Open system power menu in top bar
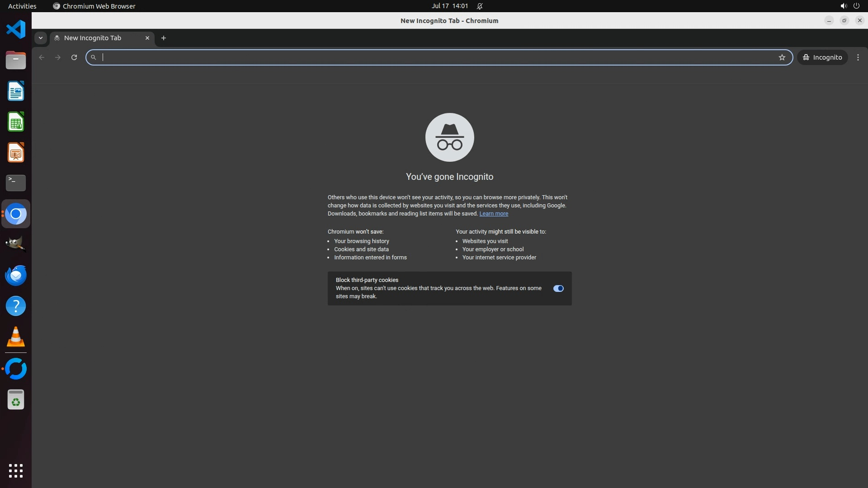This screenshot has height=488, width=868. click(856, 6)
